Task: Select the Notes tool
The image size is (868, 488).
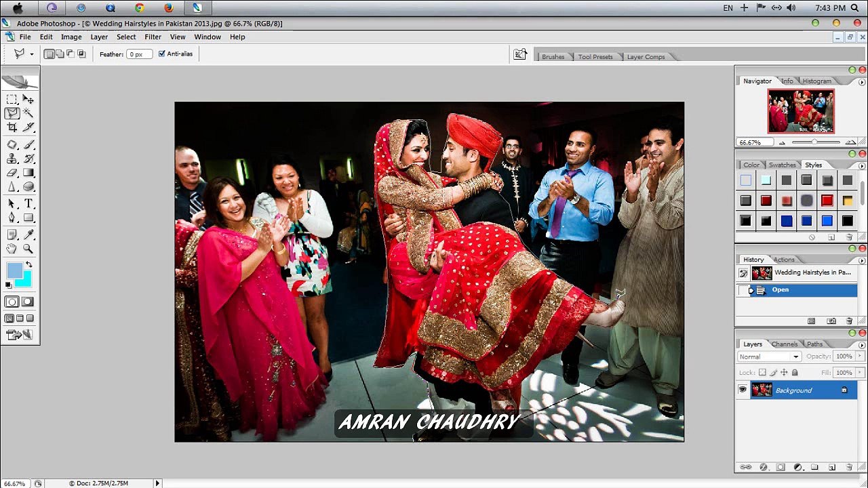Action: click(x=12, y=235)
